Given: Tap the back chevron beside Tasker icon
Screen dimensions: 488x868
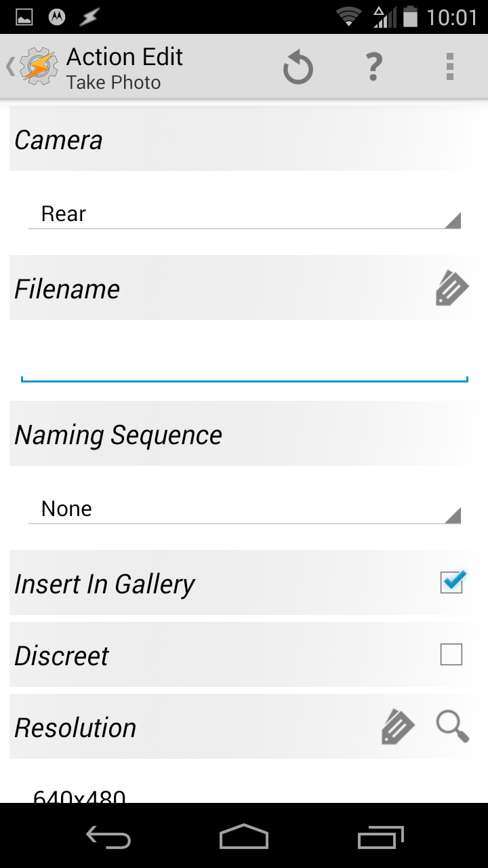Looking at the screenshot, I should coord(10,66).
